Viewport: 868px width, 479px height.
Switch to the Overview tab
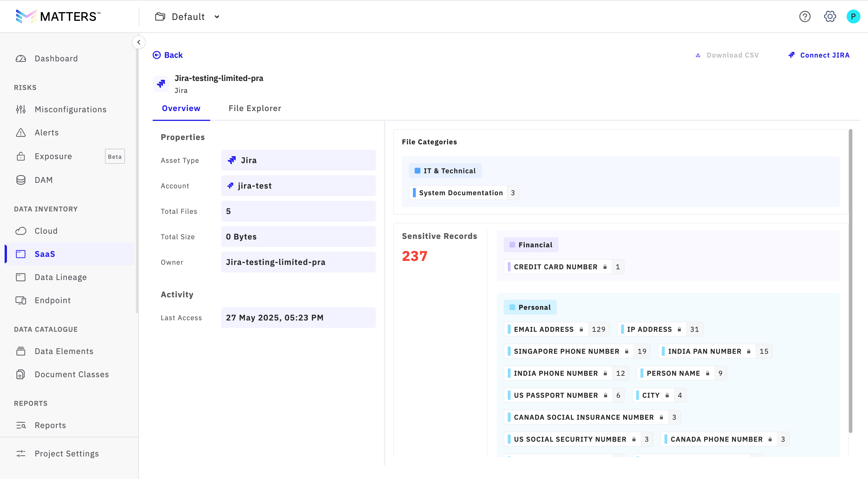(x=181, y=108)
